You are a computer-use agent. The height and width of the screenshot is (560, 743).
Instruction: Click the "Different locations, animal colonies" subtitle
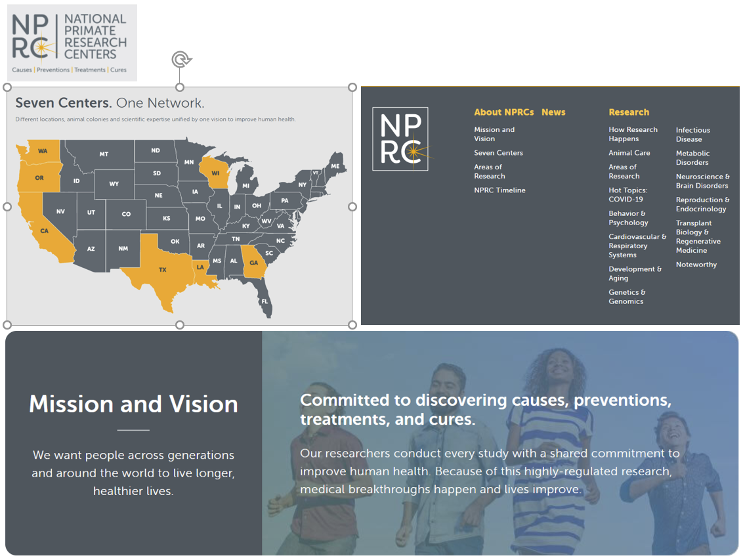[156, 119]
